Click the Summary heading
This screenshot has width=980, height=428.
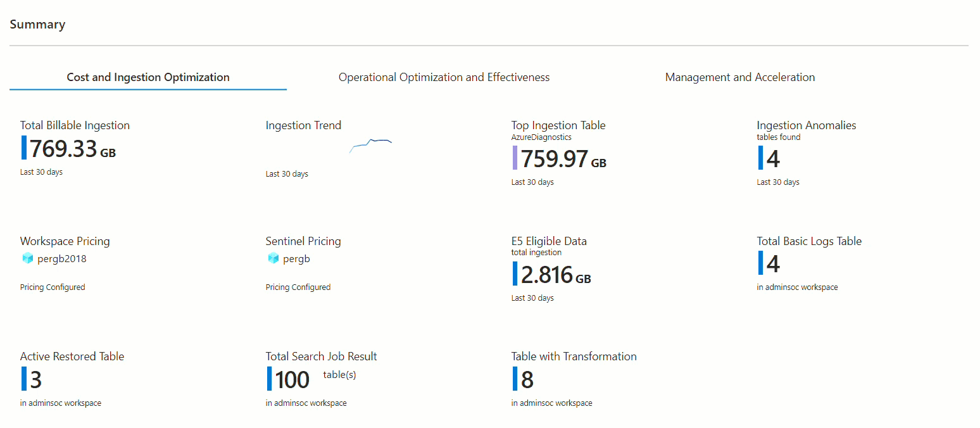pos(37,24)
